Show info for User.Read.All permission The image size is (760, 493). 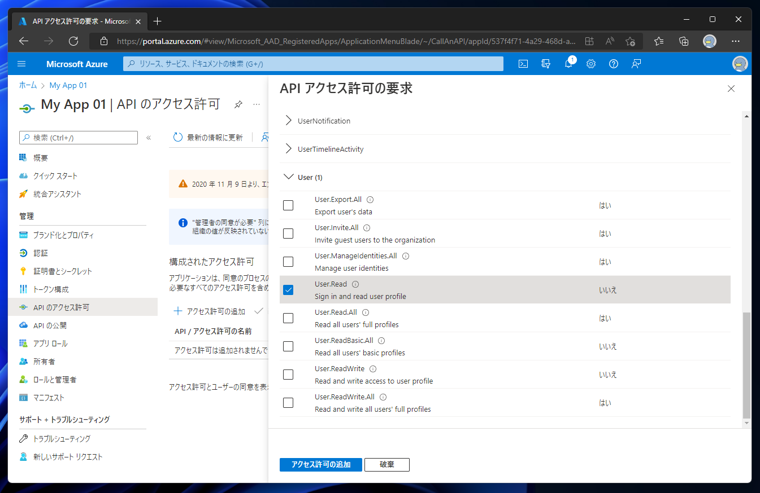coord(365,313)
